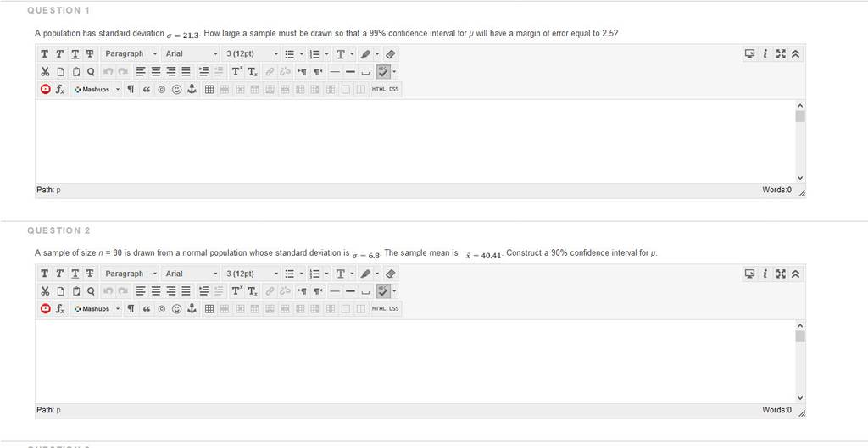Click CSS button in Question 2 toolbar

pyautogui.click(x=393, y=309)
